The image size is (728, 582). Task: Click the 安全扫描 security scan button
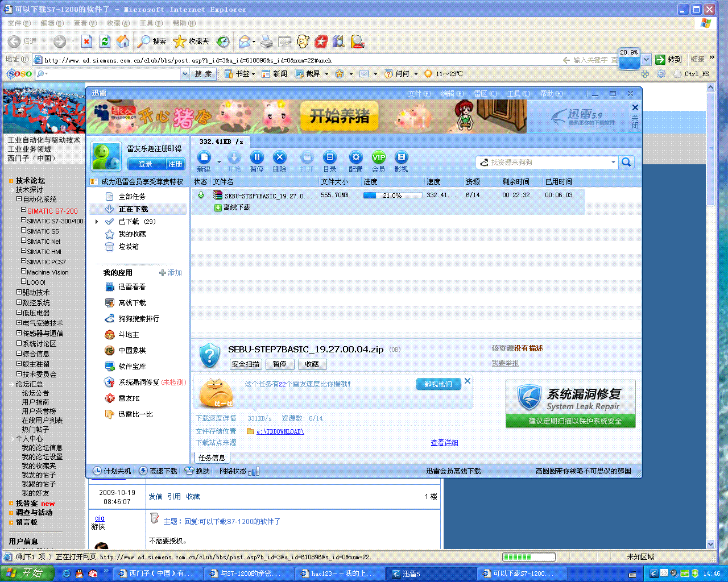click(246, 364)
